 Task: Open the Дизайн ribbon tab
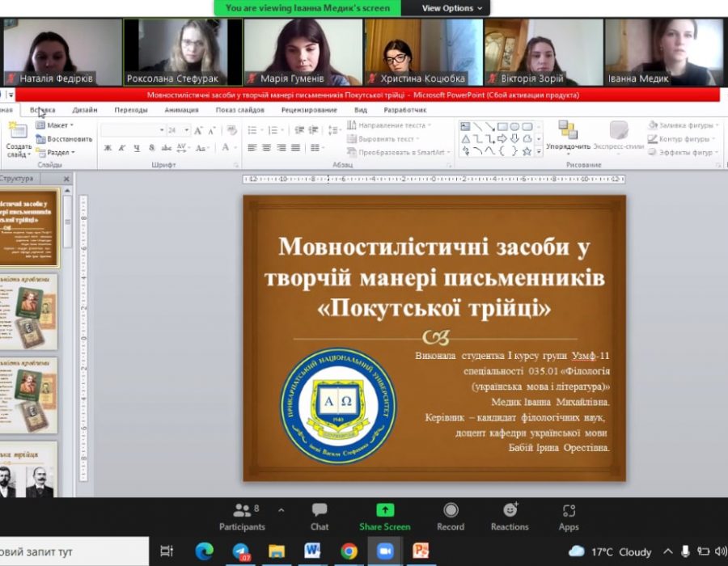pyautogui.click(x=84, y=110)
